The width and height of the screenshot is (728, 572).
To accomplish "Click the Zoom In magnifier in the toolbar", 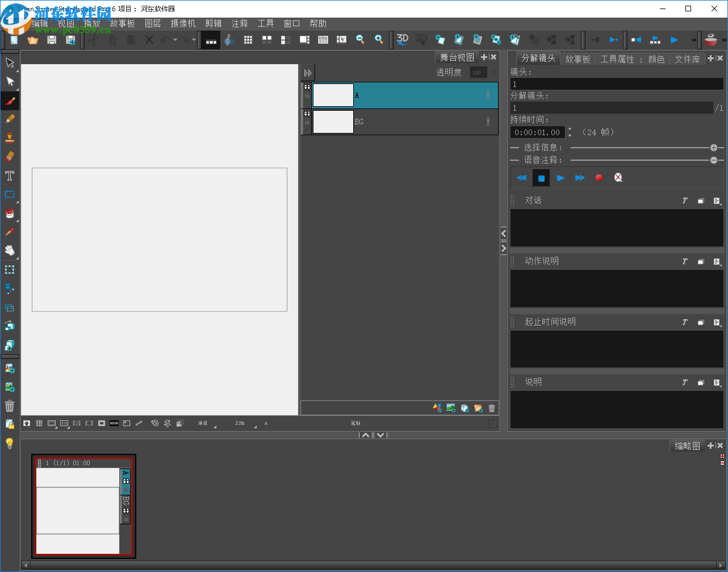I will [378, 40].
